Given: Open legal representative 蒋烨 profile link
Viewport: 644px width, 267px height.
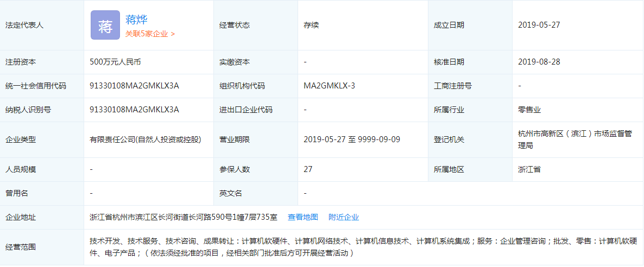Looking at the screenshot, I should tap(136, 20).
